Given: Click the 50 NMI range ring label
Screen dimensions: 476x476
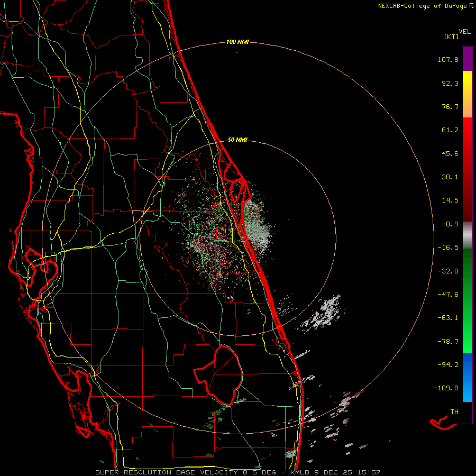Looking at the screenshot, I should pos(237,140).
